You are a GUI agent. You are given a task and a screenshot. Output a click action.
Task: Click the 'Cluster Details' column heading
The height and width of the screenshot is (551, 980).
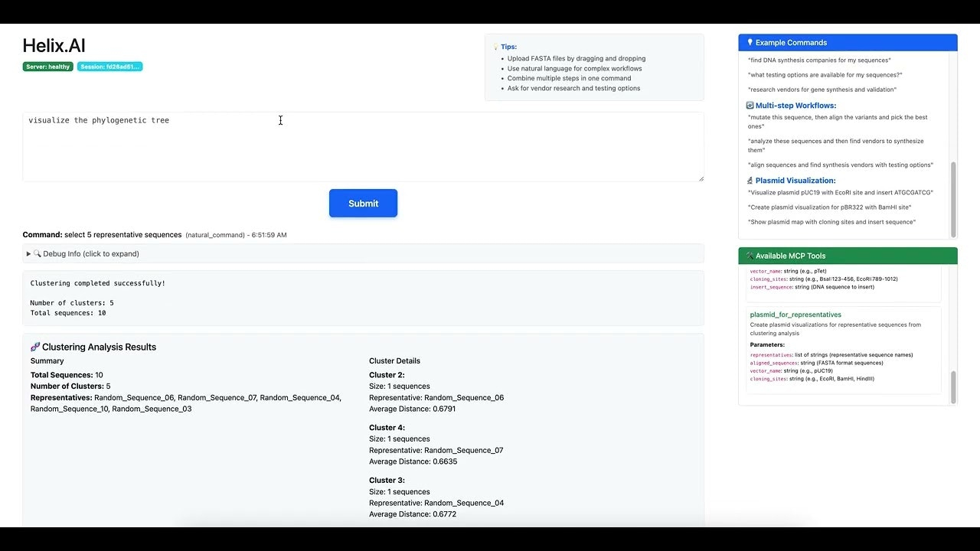(x=394, y=360)
